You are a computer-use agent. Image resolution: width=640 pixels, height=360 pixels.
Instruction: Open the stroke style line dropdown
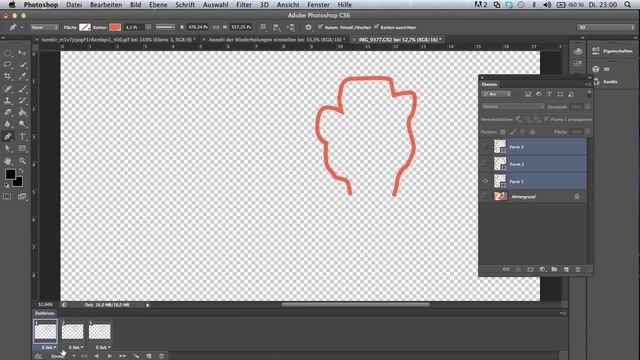click(x=166, y=27)
